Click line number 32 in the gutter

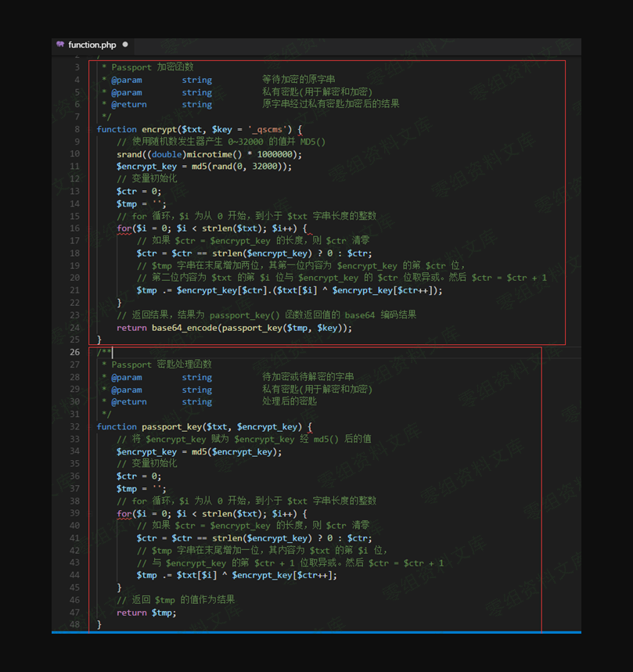[x=74, y=426]
